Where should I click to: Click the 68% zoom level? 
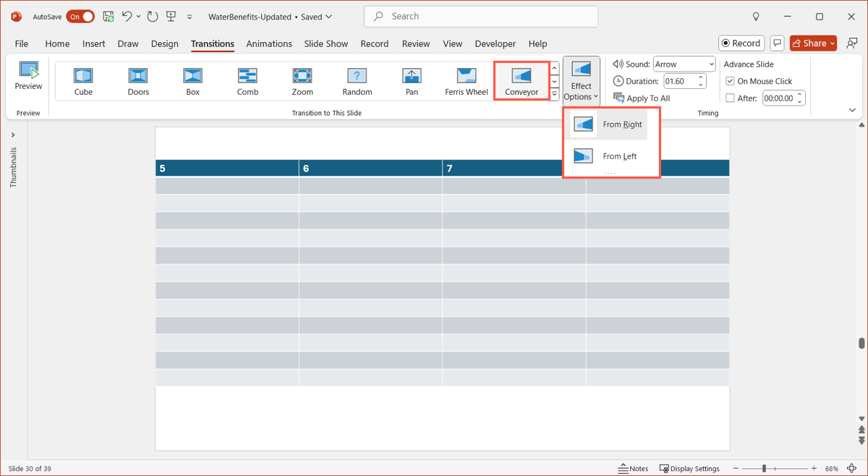point(831,469)
